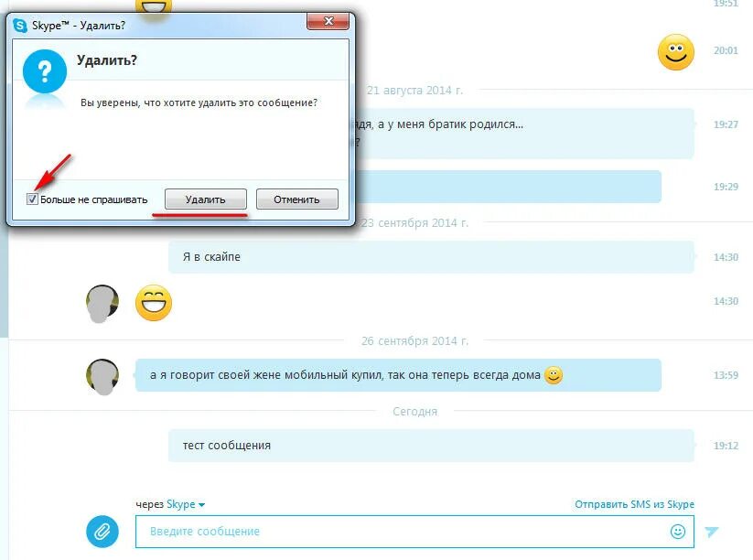
Task: Click the date separator '26 сентября 2014 г.'
Action: click(x=414, y=341)
